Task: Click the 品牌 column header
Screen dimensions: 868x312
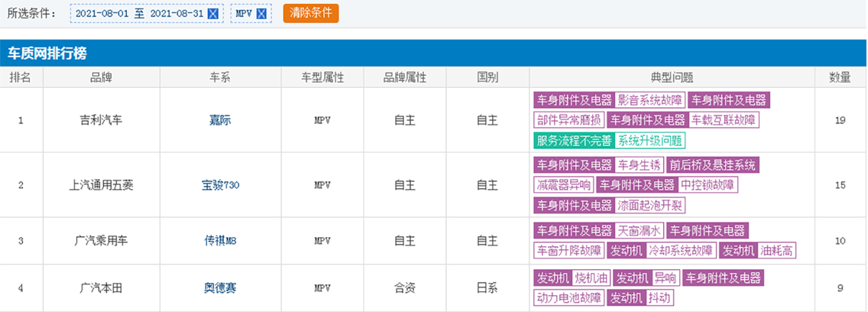Action: click(x=102, y=77)
